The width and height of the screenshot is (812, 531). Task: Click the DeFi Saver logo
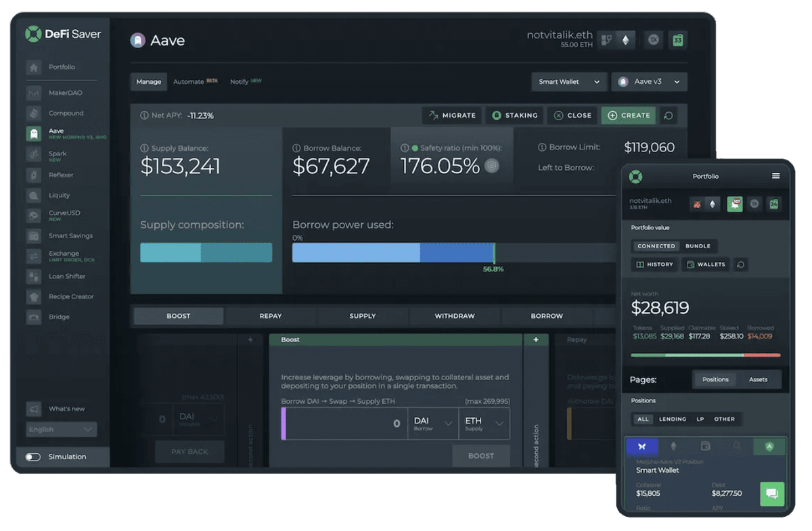coord(63,34)
